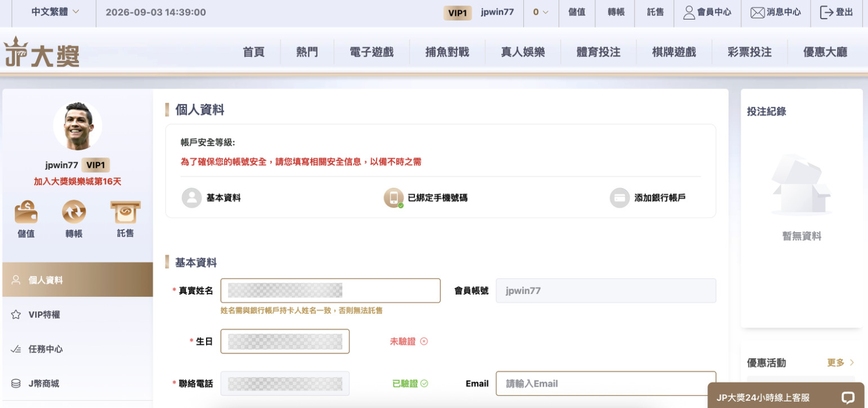Focus the 真實姓名 input field
The height and width of the screenshot is (408, 868).
click(x=330, y=291)
